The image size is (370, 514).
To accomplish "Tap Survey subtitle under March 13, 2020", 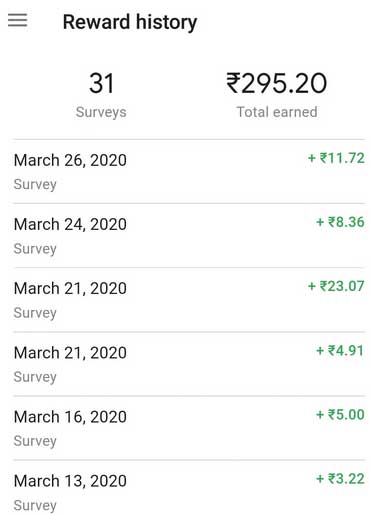I will tap(35, 505).
